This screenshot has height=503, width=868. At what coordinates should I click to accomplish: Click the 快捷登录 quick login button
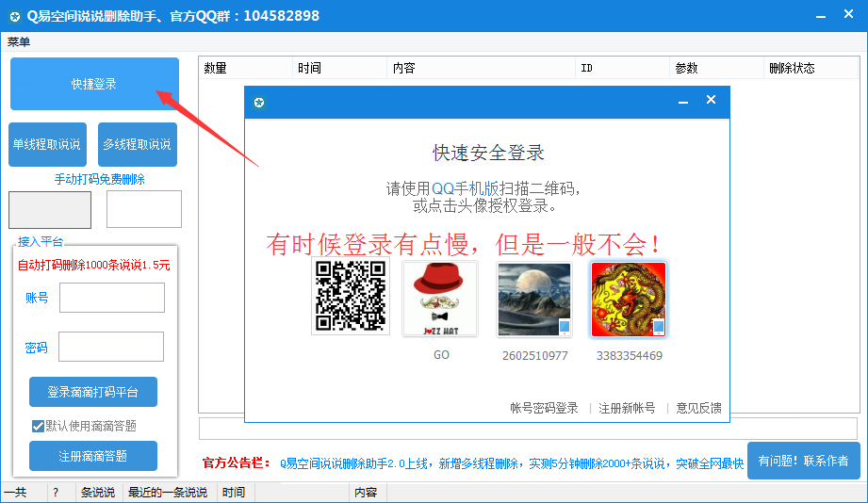[x=94, y=84]
